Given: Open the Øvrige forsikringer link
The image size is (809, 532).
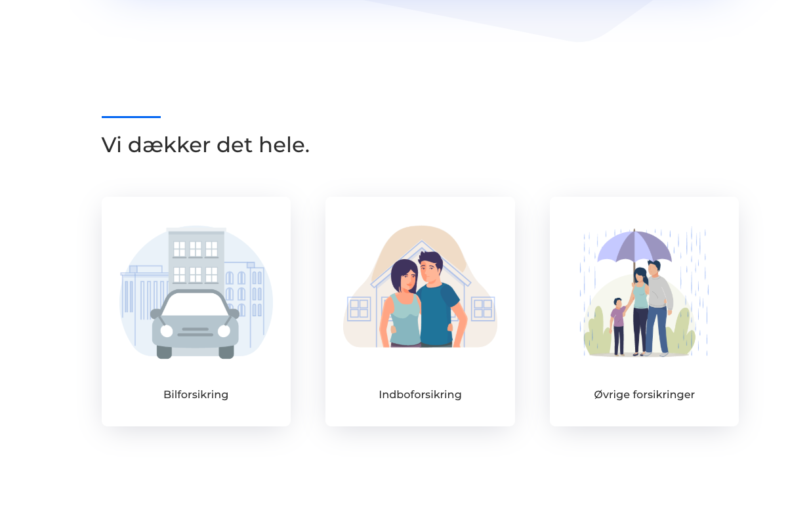Looking at the screenshot, I should click(x=644, y=395).
